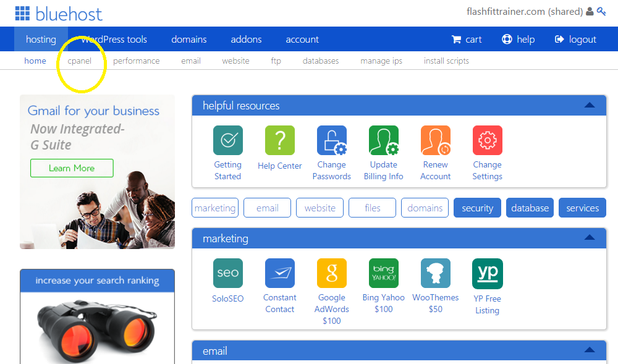This screenshot has width=618, height=364.
Task: Open the performance sub-tab
Action: [137, 61]
